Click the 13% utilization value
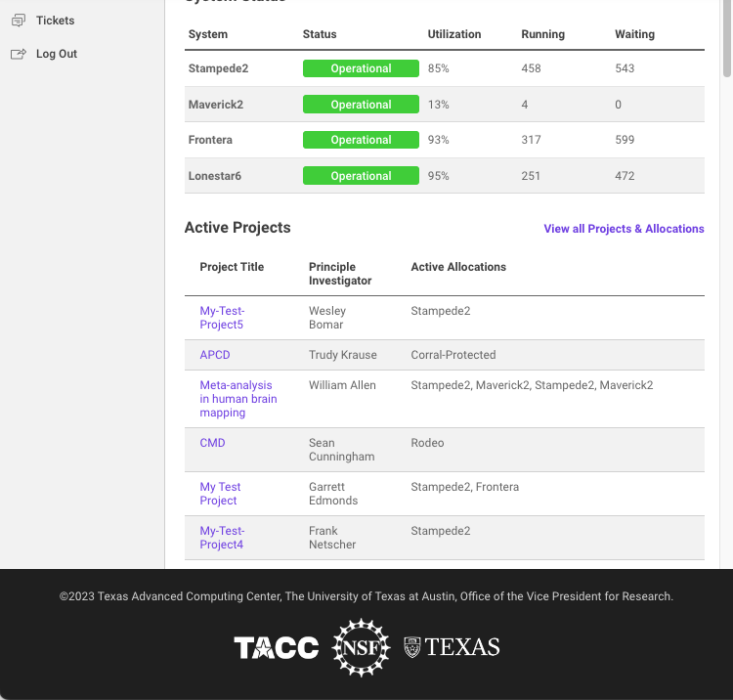 pos(439,105)
